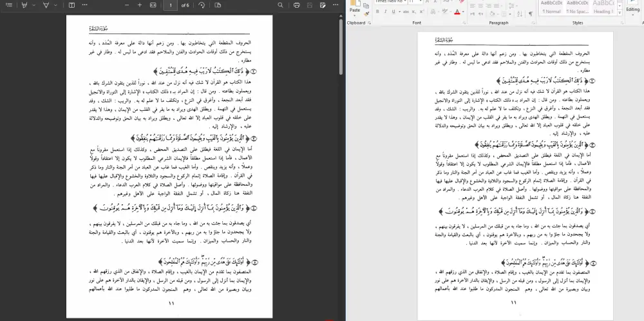Select the PDF Draw pen tool
The width and height of the screenshot is (644, 321).
(46, 5)
